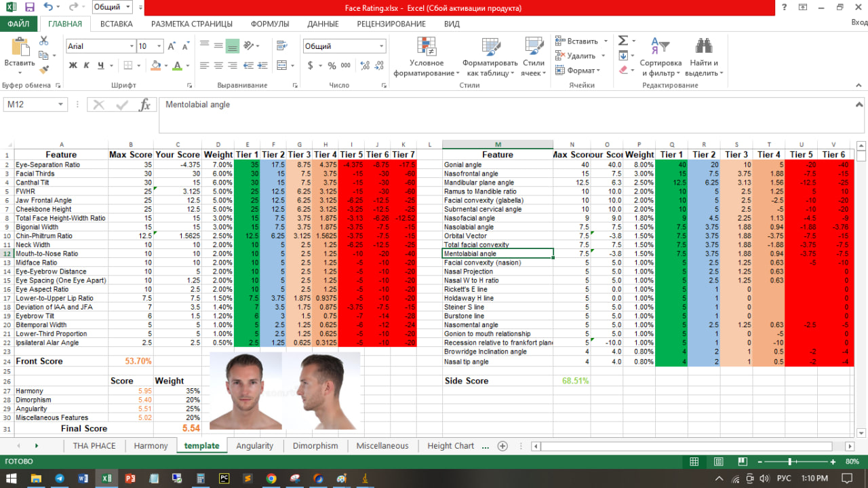Expand the Arial font name dropdown
This screenshot has width=868, height=488.
(132, 46)
